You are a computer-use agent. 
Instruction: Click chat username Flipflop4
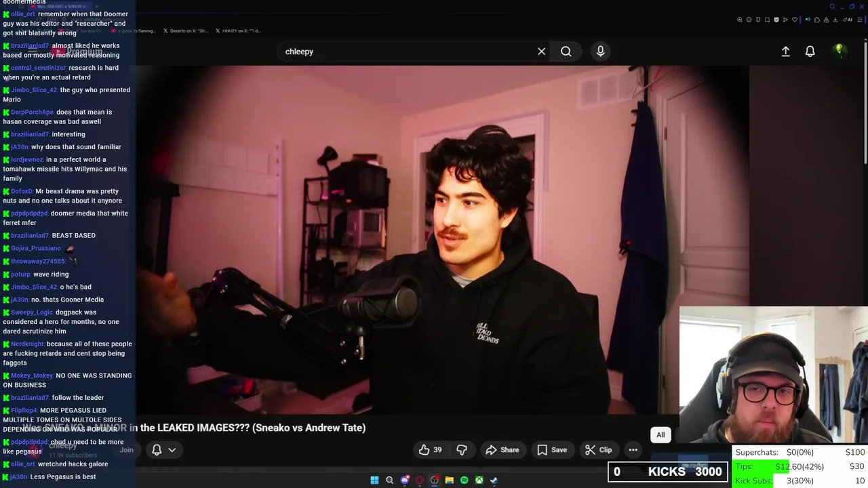pos(24,410)
